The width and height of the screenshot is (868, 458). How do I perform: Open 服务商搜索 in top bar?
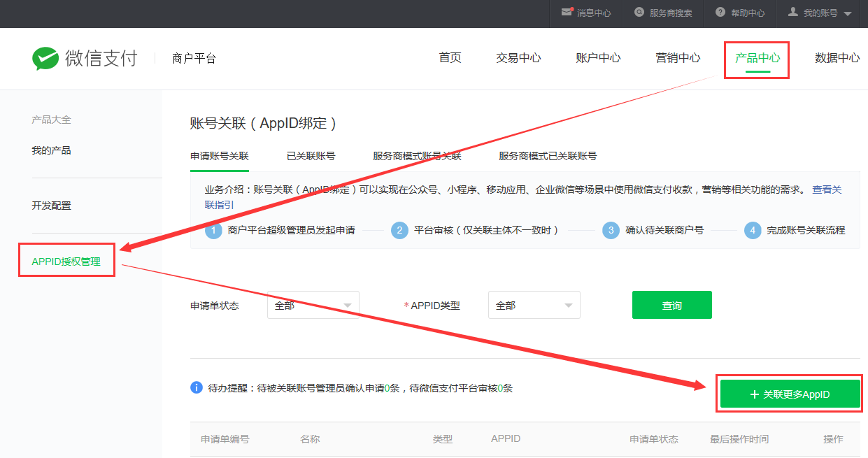(671, 13)
